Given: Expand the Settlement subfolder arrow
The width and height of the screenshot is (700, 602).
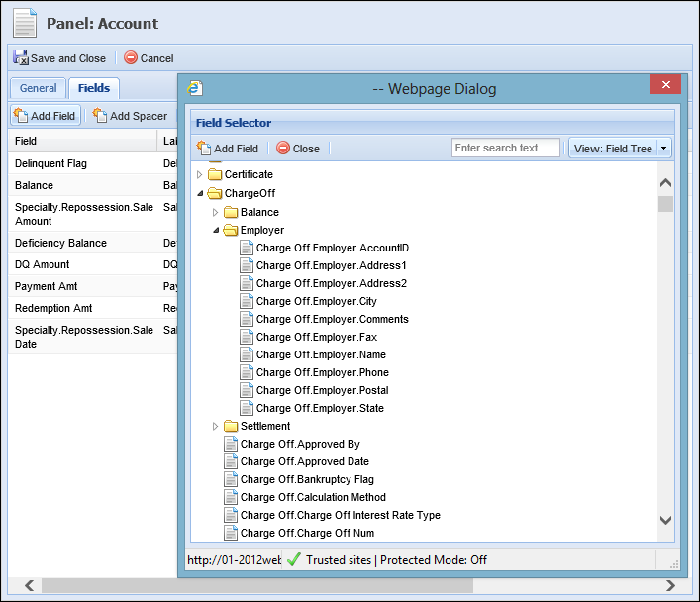Looking at the screenshot, I should pos(215,426).
